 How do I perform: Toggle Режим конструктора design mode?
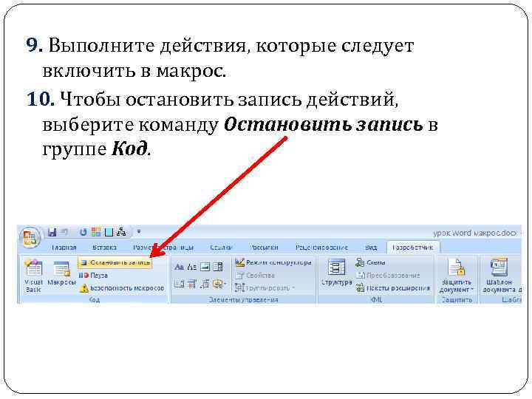273,262
